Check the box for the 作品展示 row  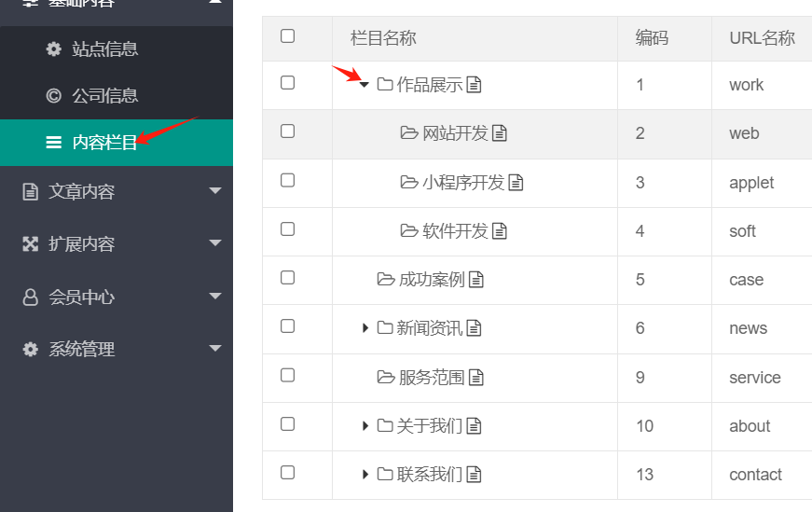coord(287,82)
